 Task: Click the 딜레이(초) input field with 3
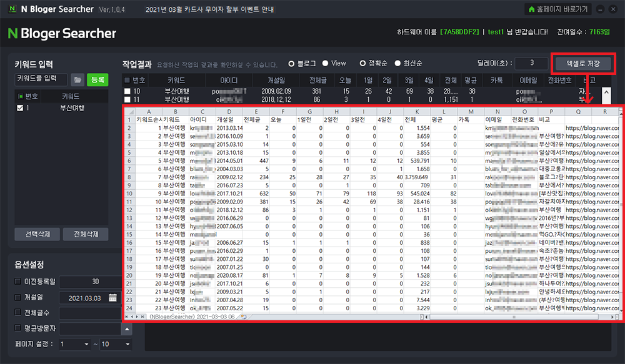pos(532,63)
